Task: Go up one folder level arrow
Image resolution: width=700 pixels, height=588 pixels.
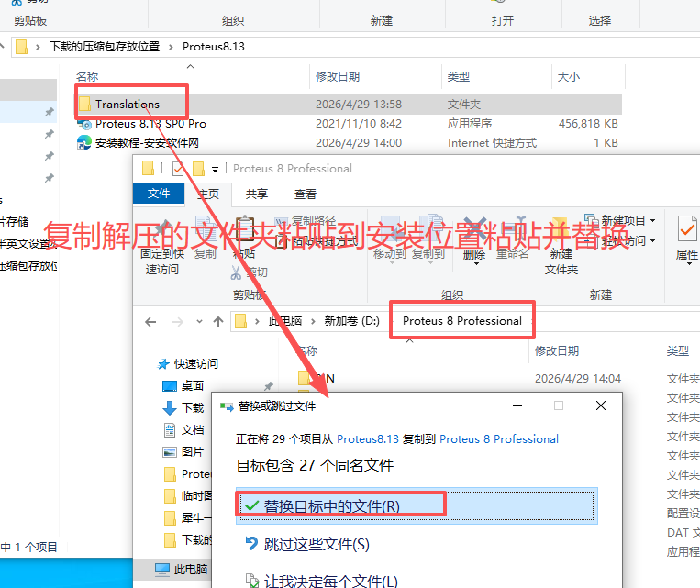Action: (218, 321)
